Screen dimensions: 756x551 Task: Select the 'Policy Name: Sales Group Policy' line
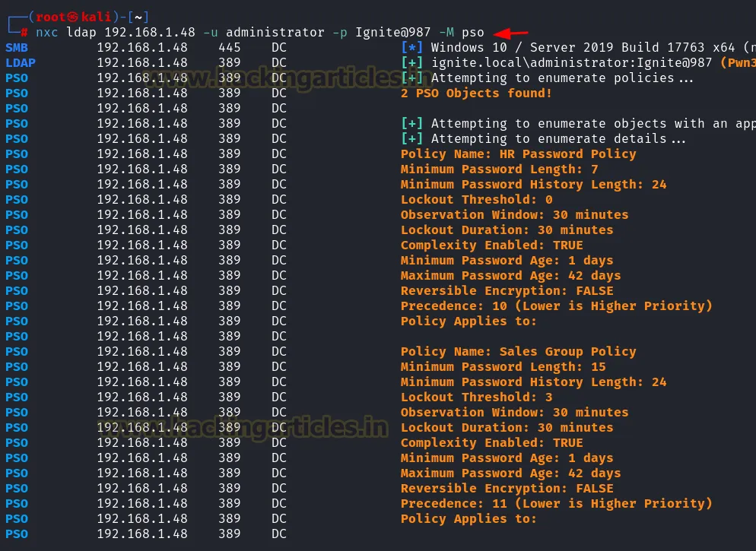click(518, 352)
